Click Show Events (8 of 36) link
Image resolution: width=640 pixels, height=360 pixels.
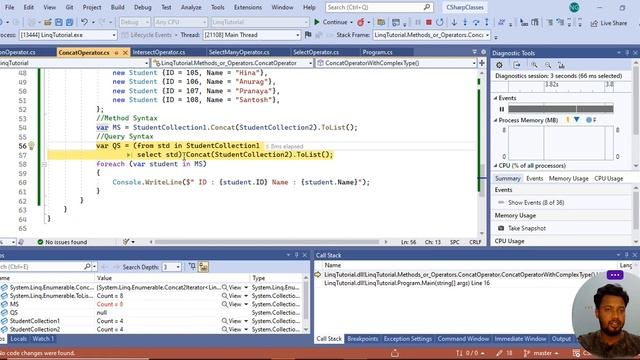(x=536, y=202)
